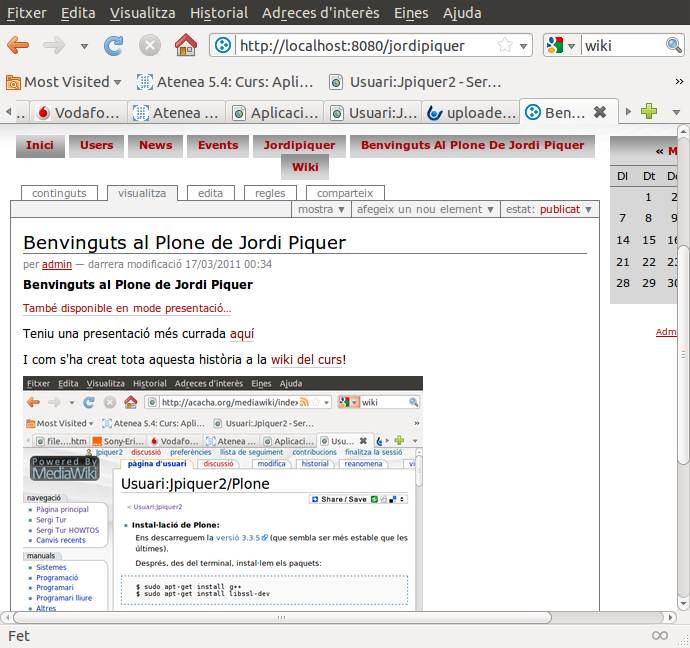The width and height of the screenshot is (690, 648).
Task: Click the green plus new tab icon
Action: pyautogui.click(x=649, y=112)
